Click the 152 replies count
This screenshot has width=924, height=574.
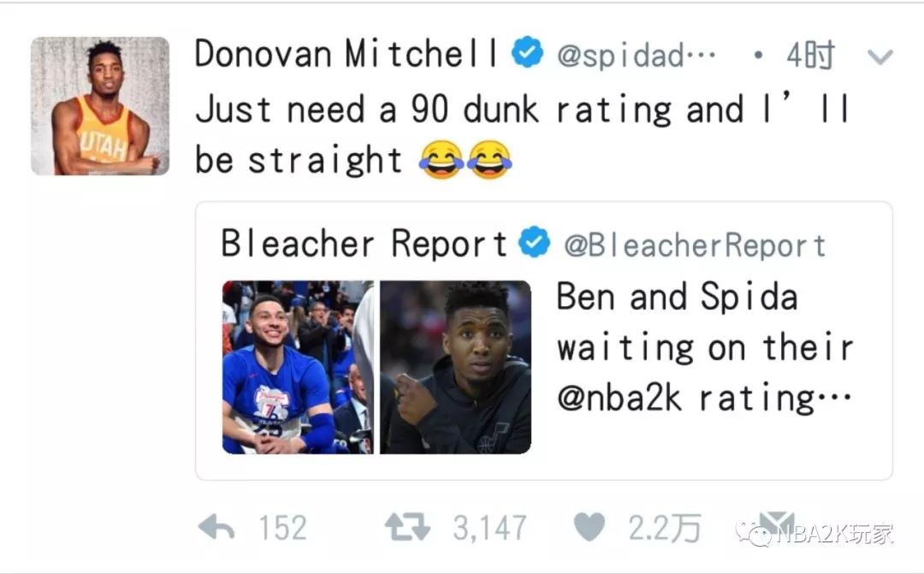tap(282, 528)
